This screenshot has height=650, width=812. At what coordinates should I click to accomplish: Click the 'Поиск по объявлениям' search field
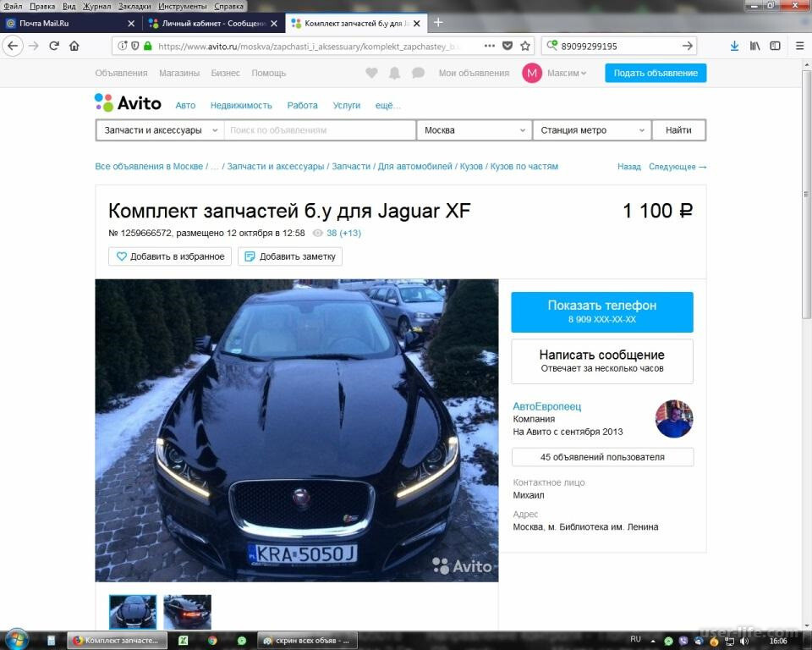(x=320, y=130)
